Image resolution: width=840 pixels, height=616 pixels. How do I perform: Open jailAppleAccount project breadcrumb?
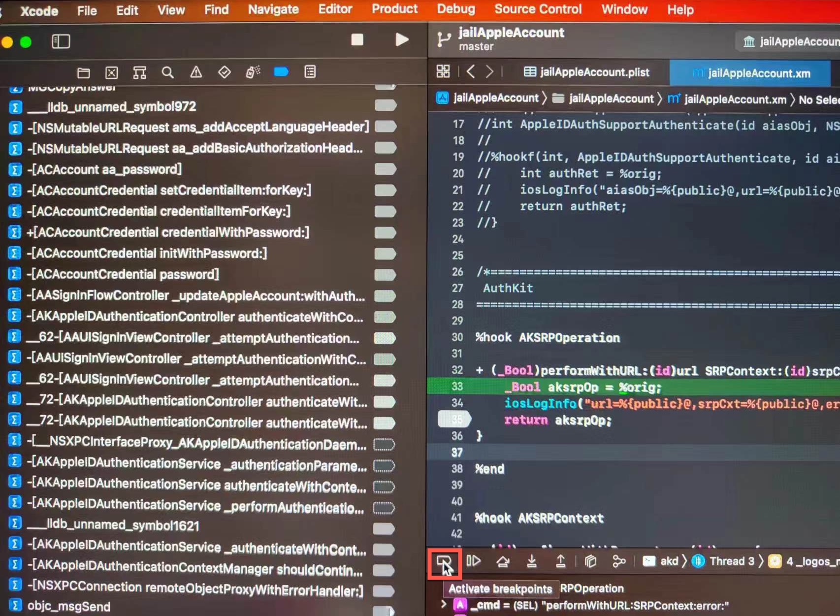[x=487, y=98]
